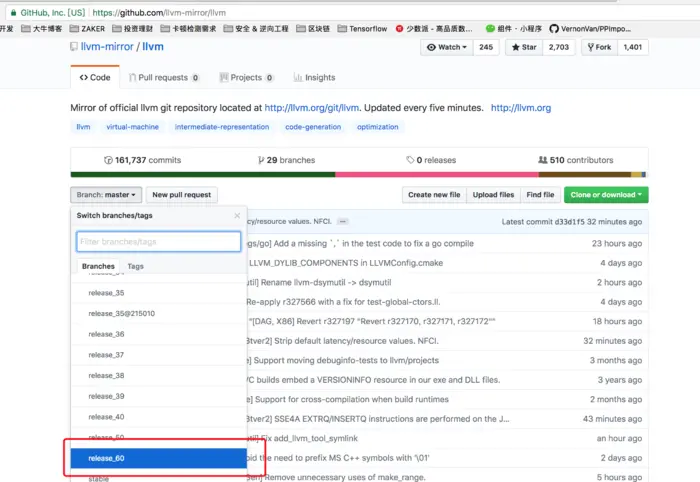700x482 pixels.
Task: Open the Pull requests tab
Action: pyautogui.click(x=164, y=77)
